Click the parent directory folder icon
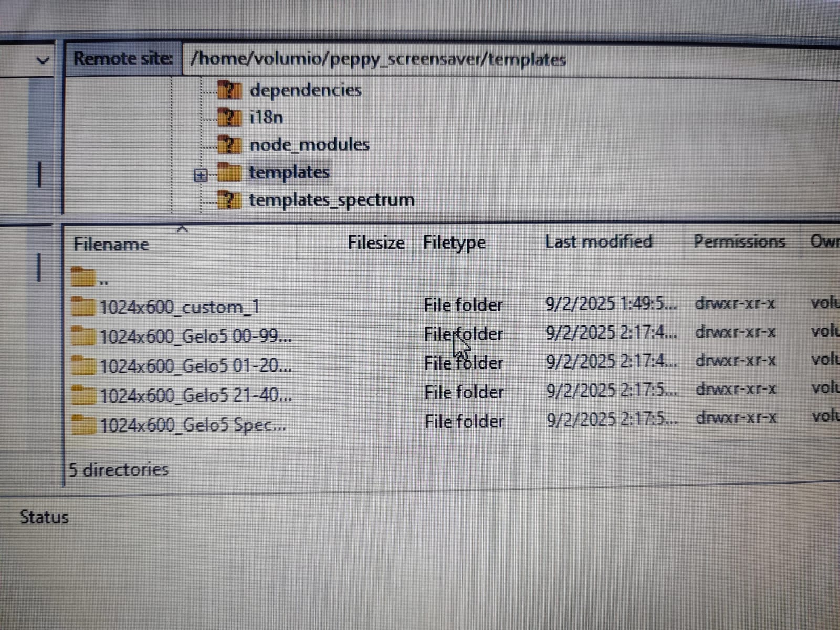Viewport: 840px width, 630px height. click(83, 276)
